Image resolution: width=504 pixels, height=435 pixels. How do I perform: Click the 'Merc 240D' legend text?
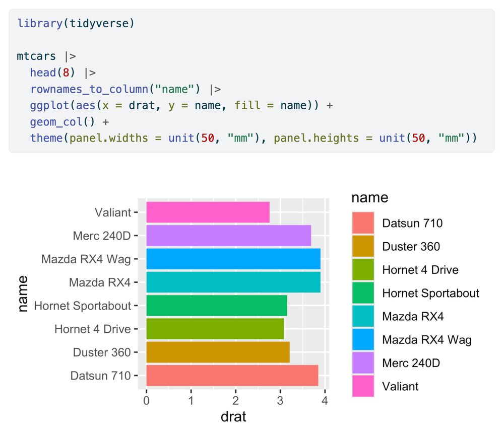[411, 363]
